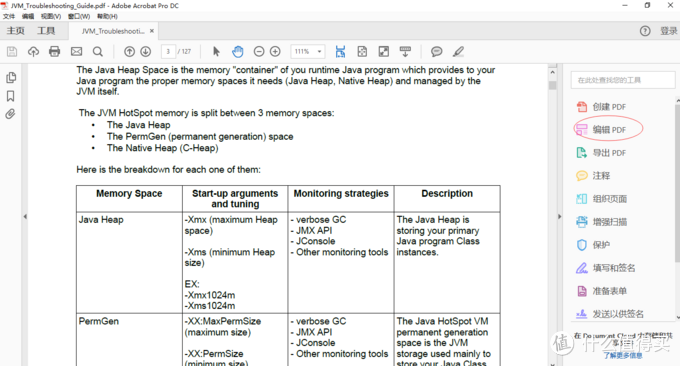Click 了解更多信息 link
The height and width of the screenshot is (366, 680).
[622, 356]
